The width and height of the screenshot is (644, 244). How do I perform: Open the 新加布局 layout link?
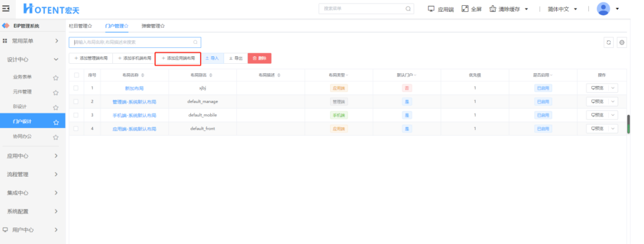tap(134, 88)
